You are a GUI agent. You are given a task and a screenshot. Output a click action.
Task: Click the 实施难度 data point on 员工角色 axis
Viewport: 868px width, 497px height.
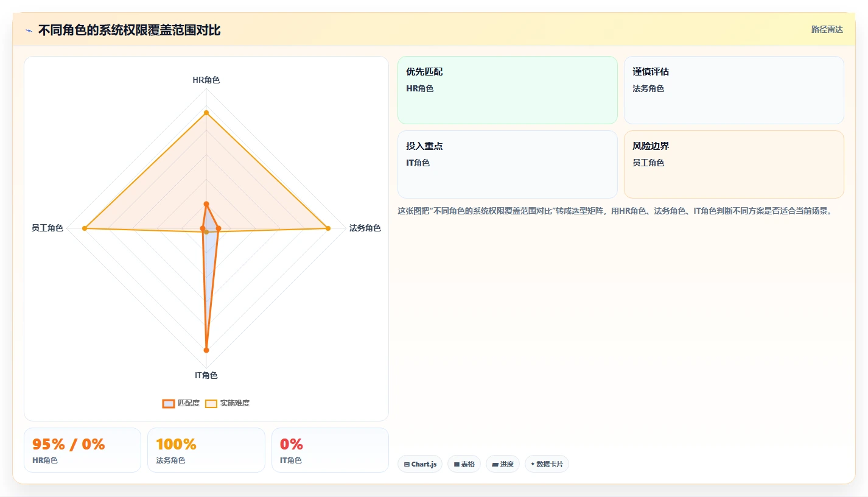[85, 228]
